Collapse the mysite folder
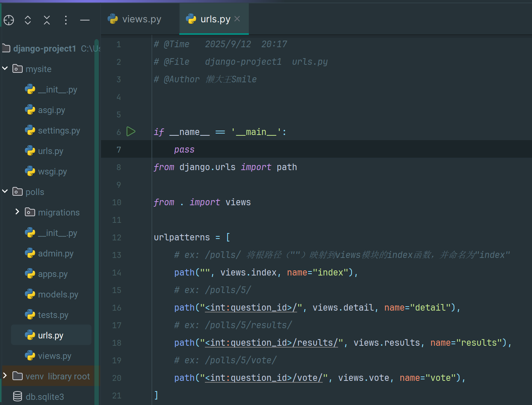This screenshot has width=532, height=405. 5,68
